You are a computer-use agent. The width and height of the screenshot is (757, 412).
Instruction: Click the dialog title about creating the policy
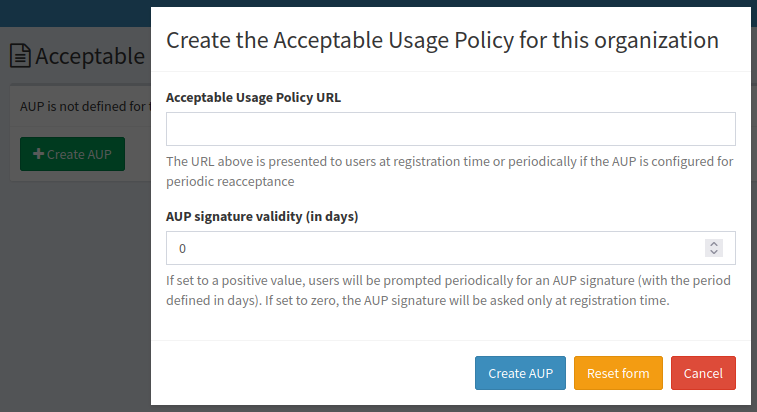[x=442, y=40]
